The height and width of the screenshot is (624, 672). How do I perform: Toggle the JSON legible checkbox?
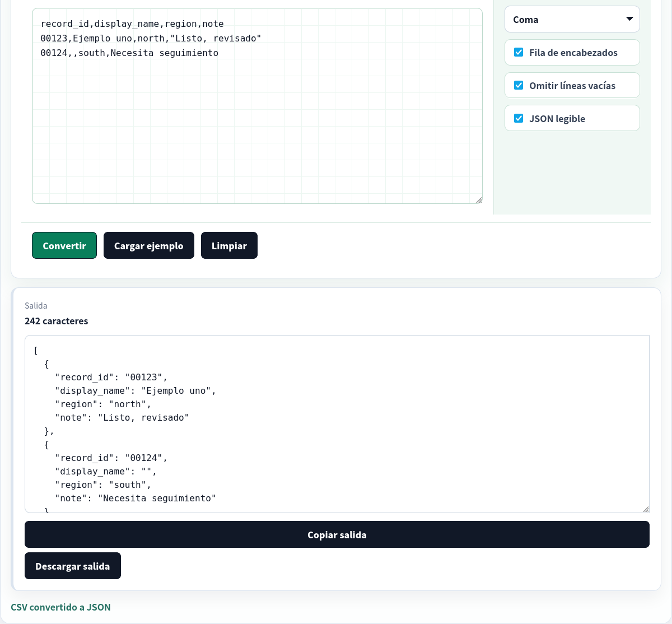(519, 119)
